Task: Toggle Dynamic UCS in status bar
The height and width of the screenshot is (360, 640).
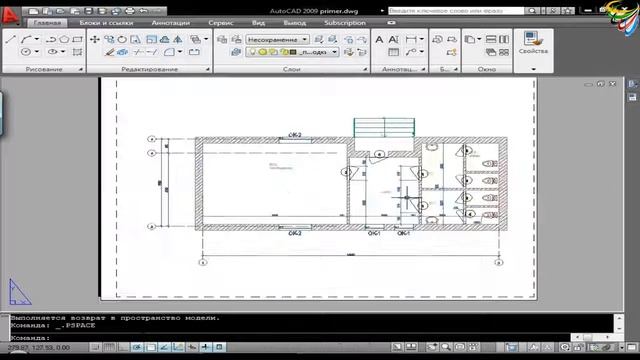Action: 178,347
